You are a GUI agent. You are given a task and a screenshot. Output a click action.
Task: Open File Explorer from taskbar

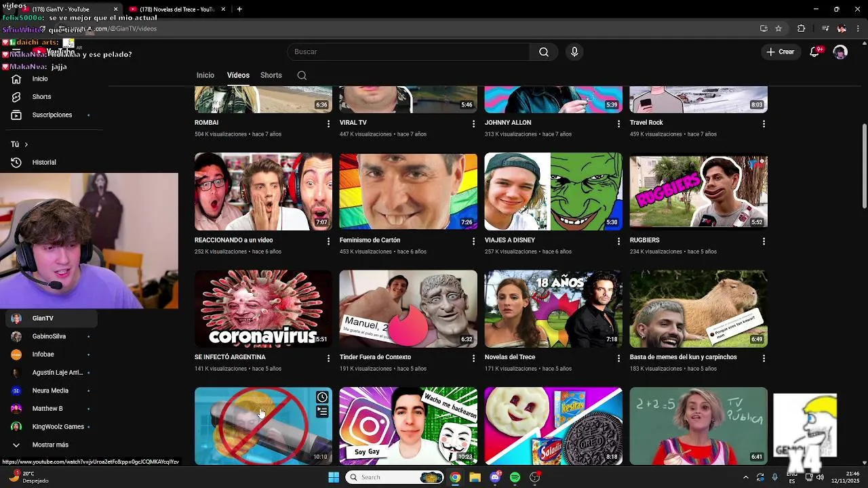tap(475, 477)
